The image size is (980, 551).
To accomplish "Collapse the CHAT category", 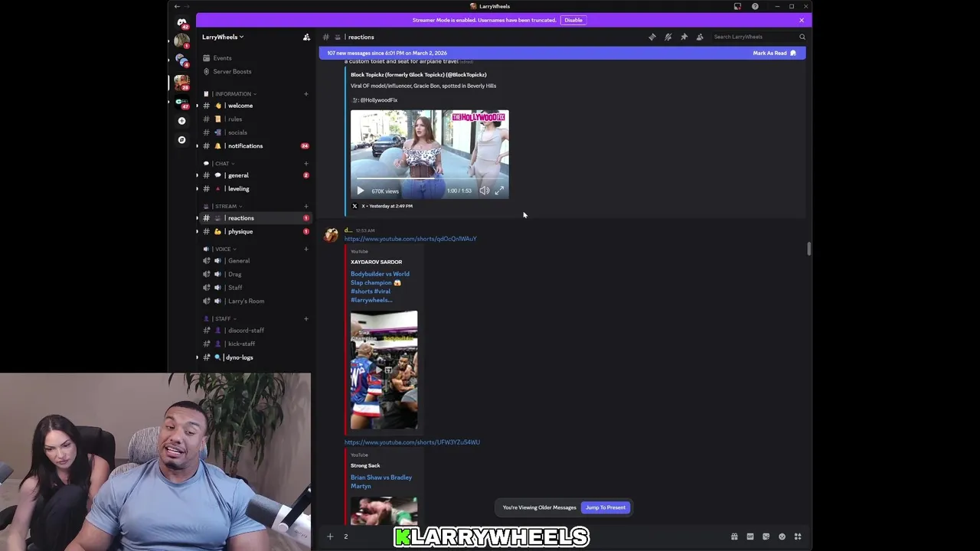I will point(219,164).
